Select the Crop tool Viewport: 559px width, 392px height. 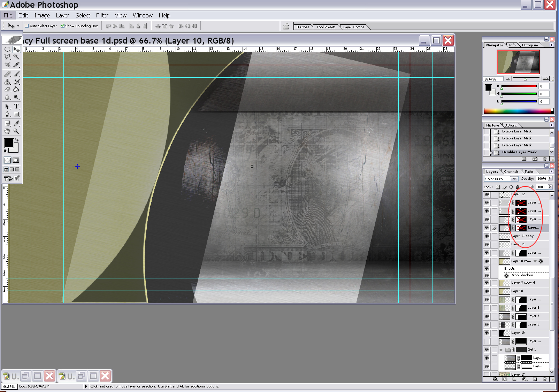tap(7, 64)
